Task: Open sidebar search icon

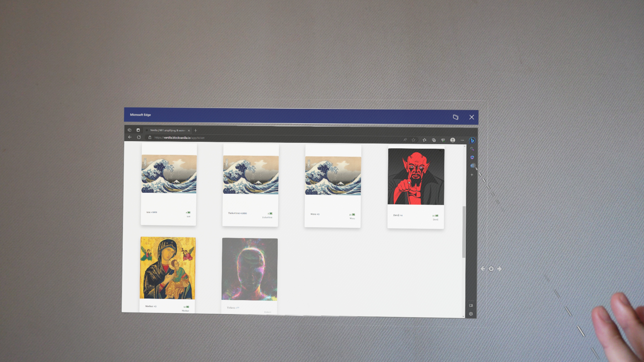Action: coord(472,149)
